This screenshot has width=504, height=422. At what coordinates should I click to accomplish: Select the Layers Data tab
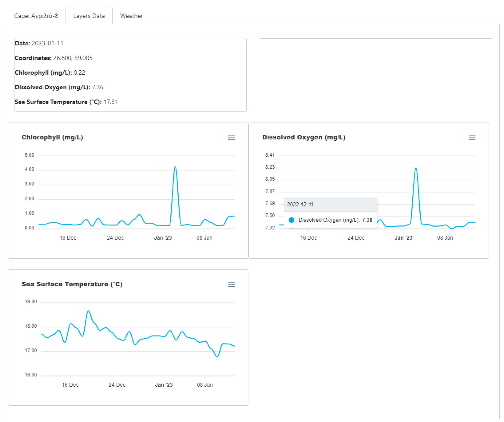[89, 16]
